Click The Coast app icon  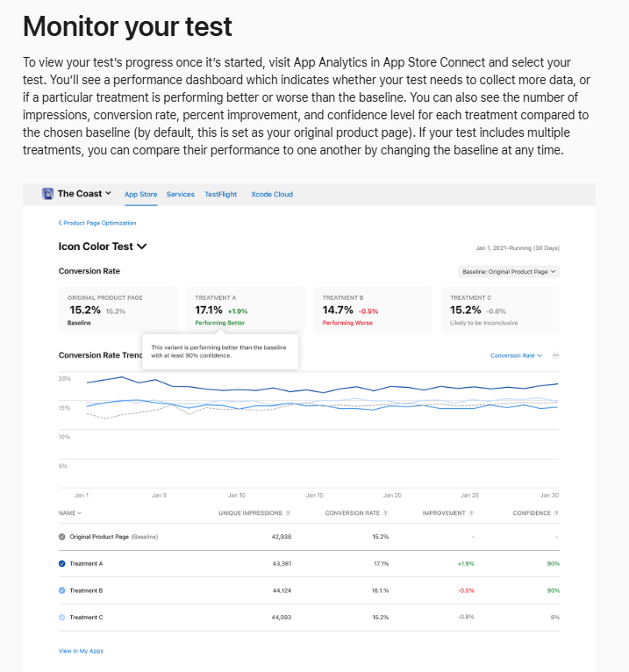pyautogui.click(x=48, y=194)
